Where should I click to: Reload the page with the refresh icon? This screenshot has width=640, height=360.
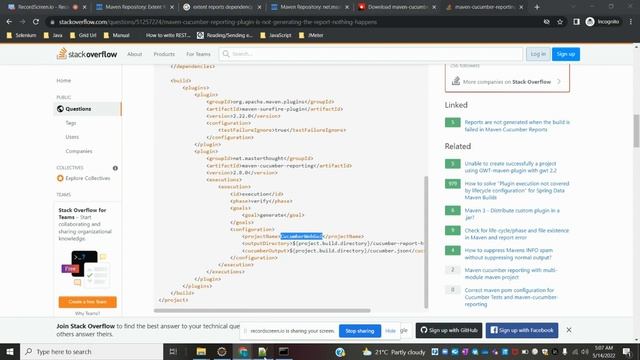[36, 22]
